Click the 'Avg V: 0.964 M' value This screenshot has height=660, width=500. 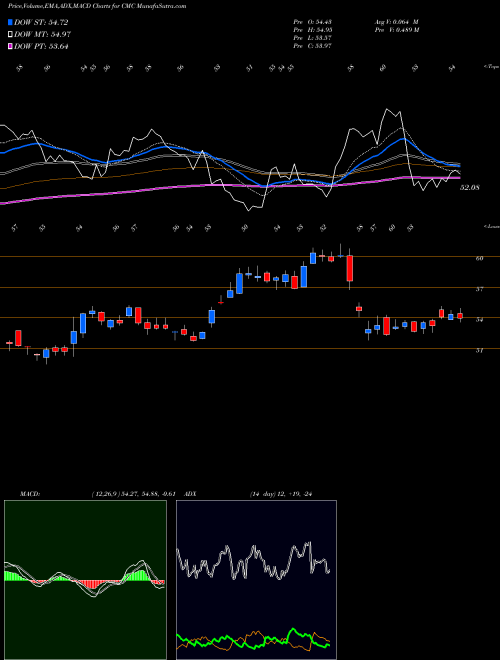(397, 22)
